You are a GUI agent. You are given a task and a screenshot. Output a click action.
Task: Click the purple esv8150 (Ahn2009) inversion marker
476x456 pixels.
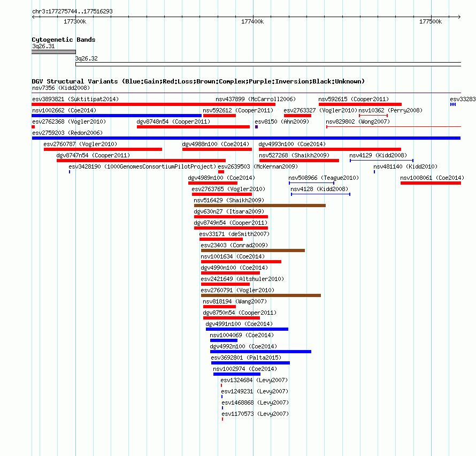(257, 127)
